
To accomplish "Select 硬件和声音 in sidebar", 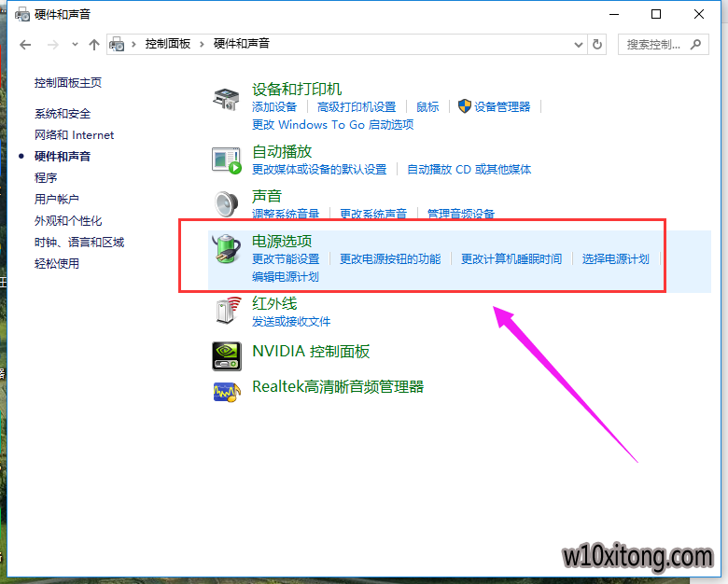I will [63, 157].
